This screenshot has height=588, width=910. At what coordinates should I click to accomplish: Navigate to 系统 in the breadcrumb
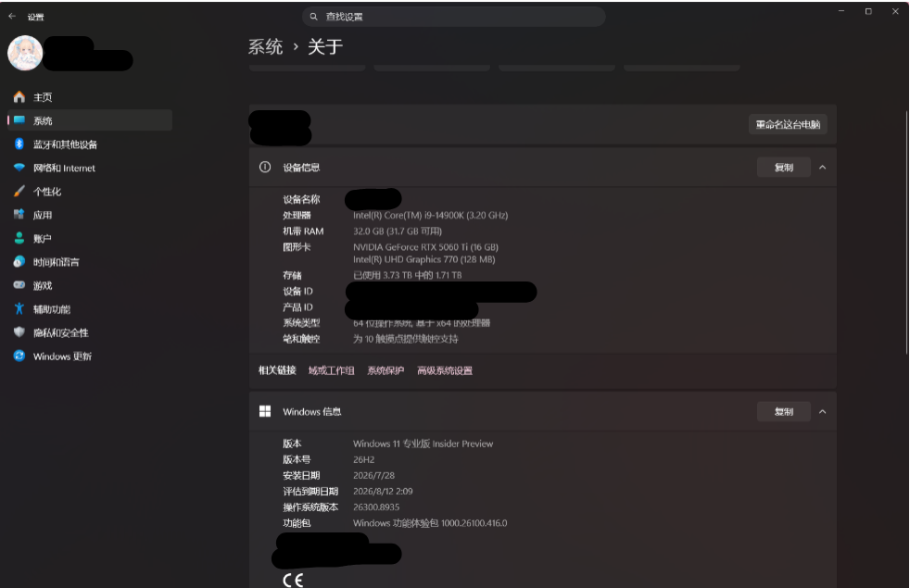(265, 46)
